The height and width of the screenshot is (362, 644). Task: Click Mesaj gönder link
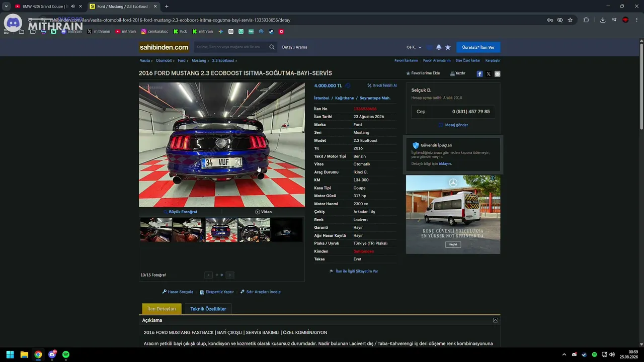[x=453, y=125]
